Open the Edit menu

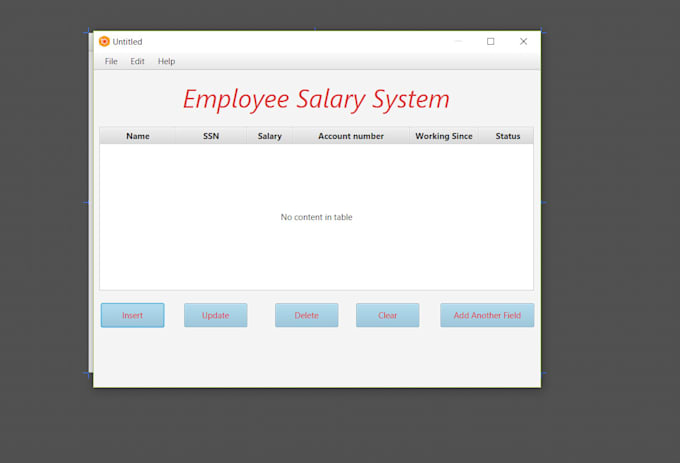137,61
